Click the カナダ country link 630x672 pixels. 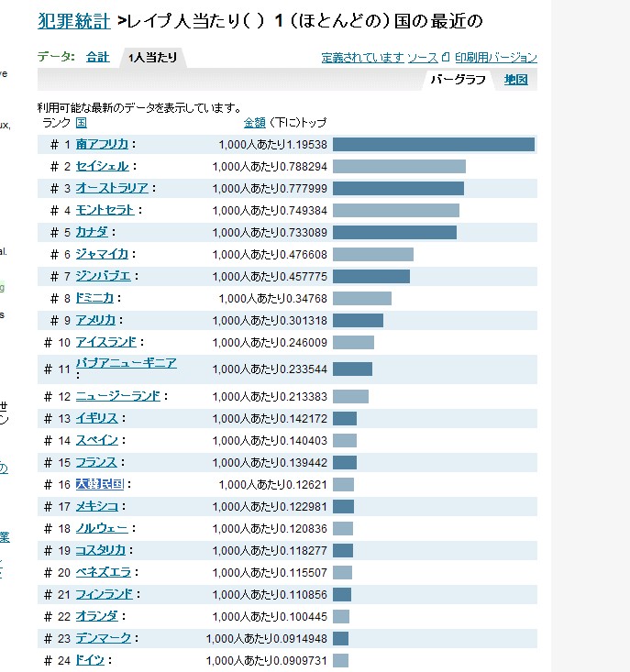coord(92,232)
